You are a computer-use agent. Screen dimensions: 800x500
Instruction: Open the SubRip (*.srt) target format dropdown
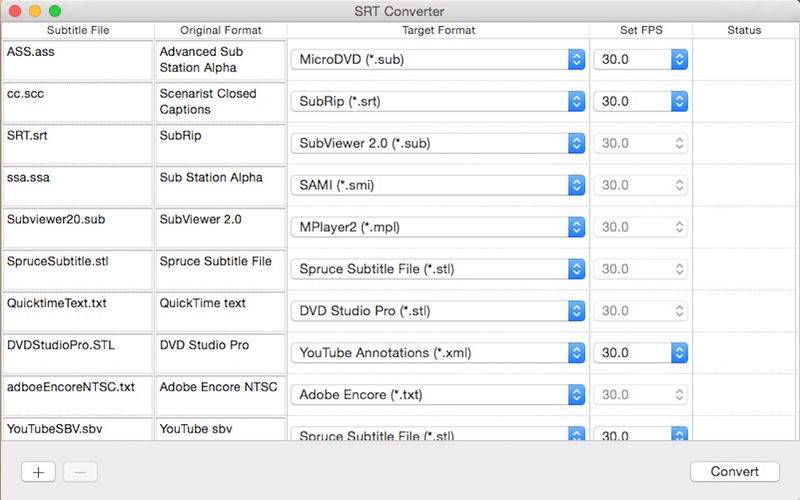click(438, 102)
